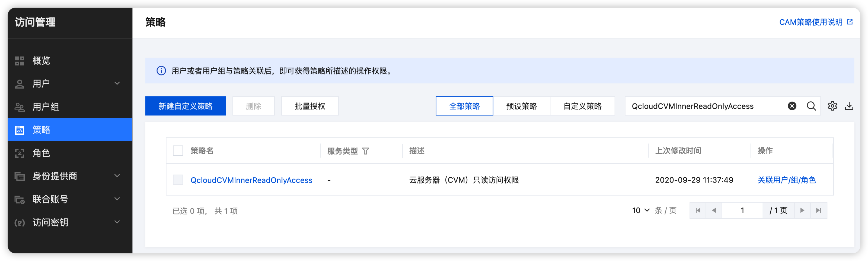Click the magnifier search icon

(x=811, y=106)
